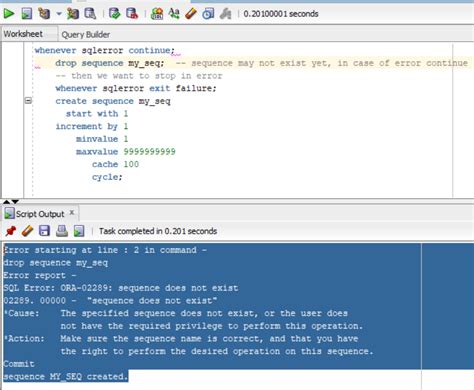Click the 'Commit' output line
The height and width of the screenshot is (390, 474).
(x=19, y=364)
